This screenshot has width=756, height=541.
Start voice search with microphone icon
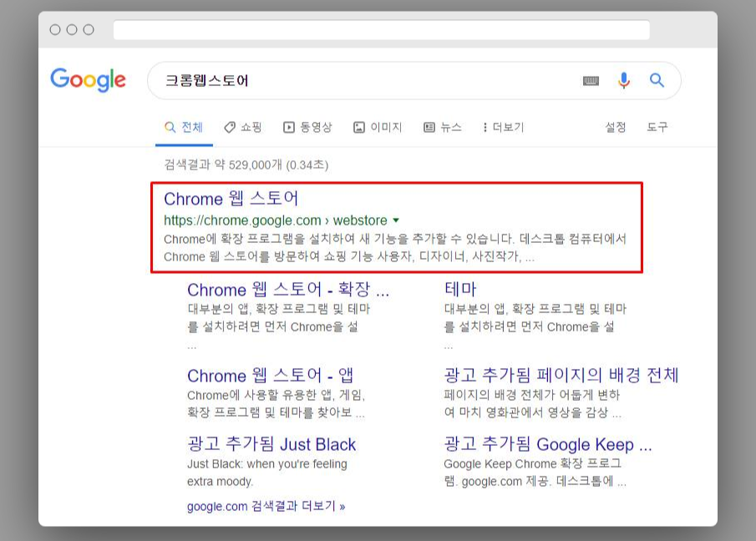tap(624, 80)
